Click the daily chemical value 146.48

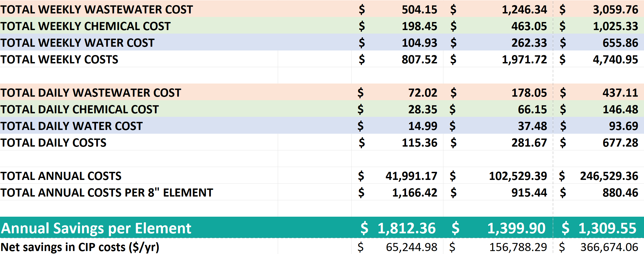point(620,109)
